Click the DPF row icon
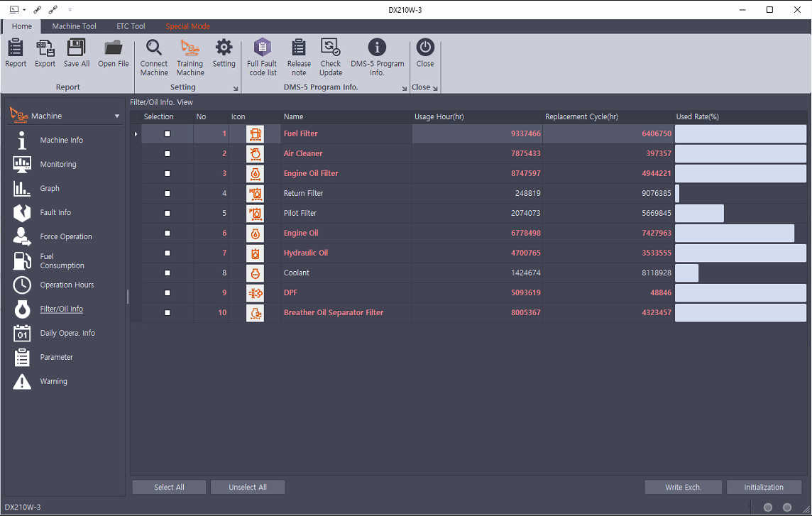The width and height of the screenshot is (812, 516). tap(255, 292)
